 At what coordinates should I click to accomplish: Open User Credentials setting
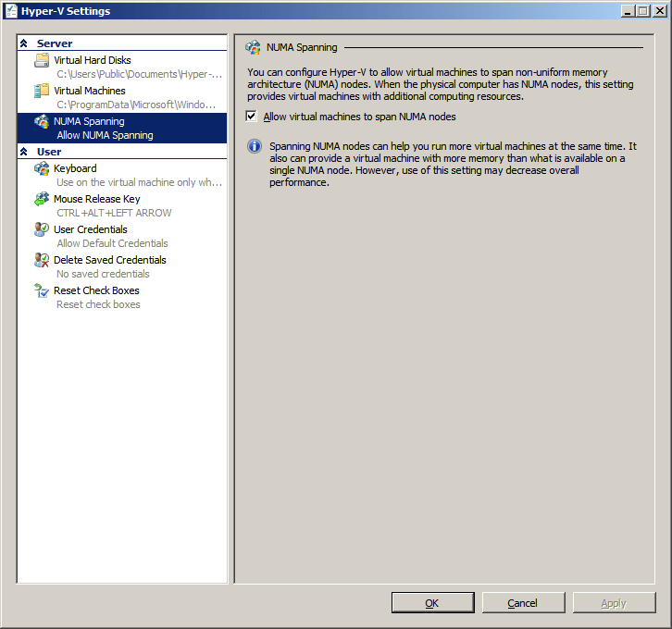[x=122, y=236]
